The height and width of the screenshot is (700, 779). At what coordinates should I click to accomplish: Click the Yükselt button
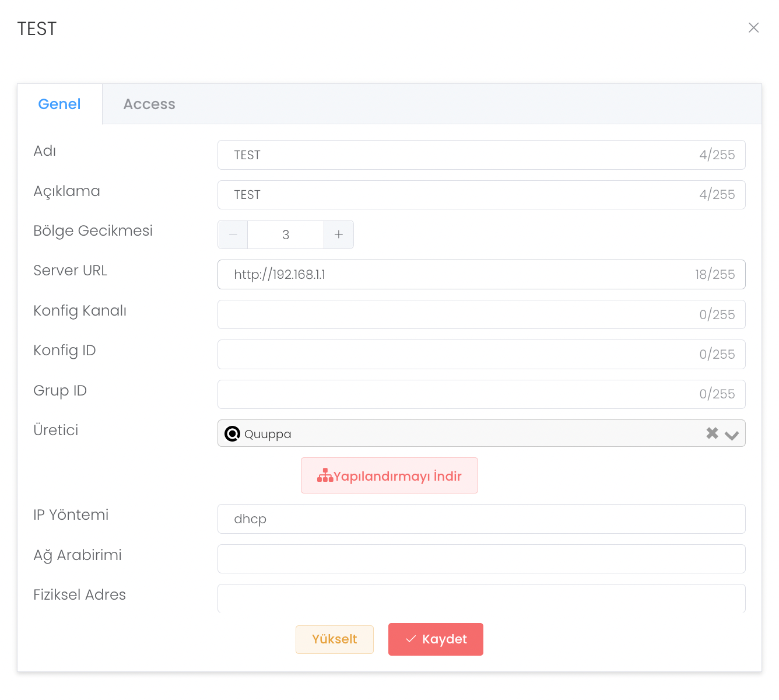(334, 639)
